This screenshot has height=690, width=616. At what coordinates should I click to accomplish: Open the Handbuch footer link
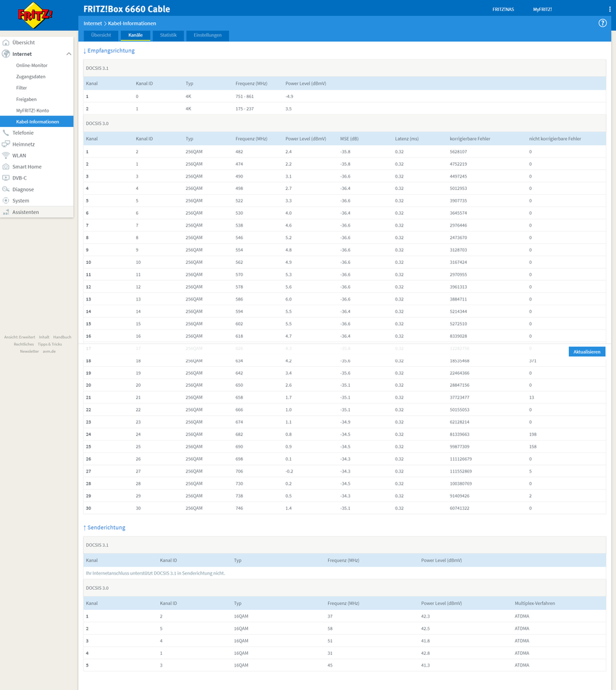pos(62,337)
